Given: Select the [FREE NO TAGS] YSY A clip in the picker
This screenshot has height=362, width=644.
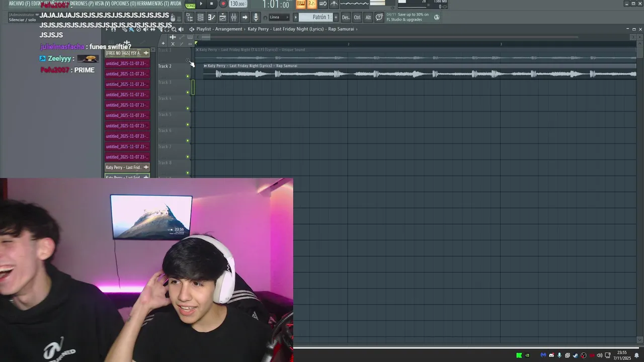Looking at the screenshot, I should [127, 53].
